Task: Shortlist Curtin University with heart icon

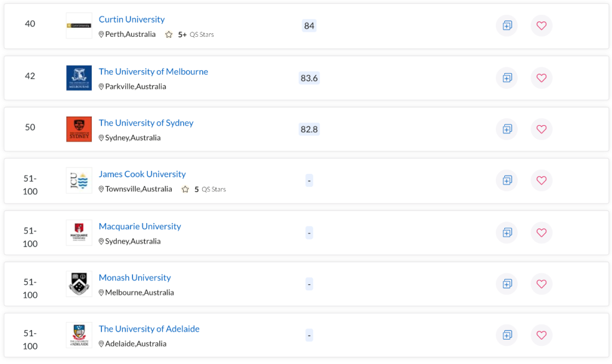Action: click(x=541, y=25)
